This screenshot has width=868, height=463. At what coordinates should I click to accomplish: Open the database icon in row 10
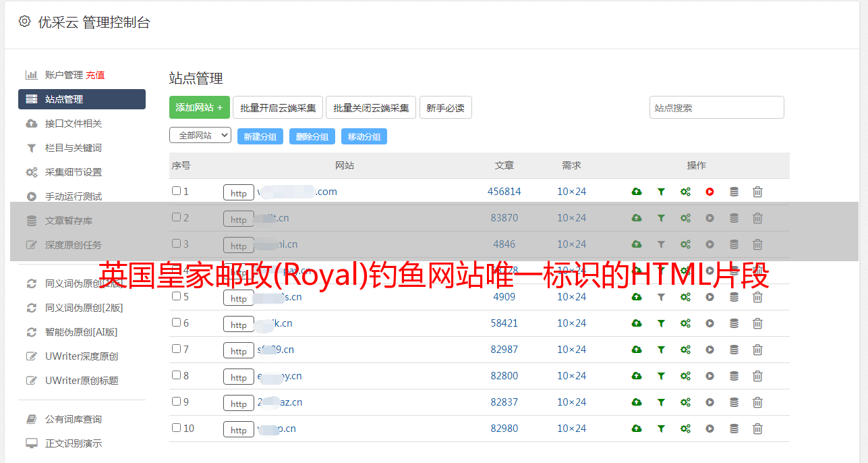pos(734,429)
